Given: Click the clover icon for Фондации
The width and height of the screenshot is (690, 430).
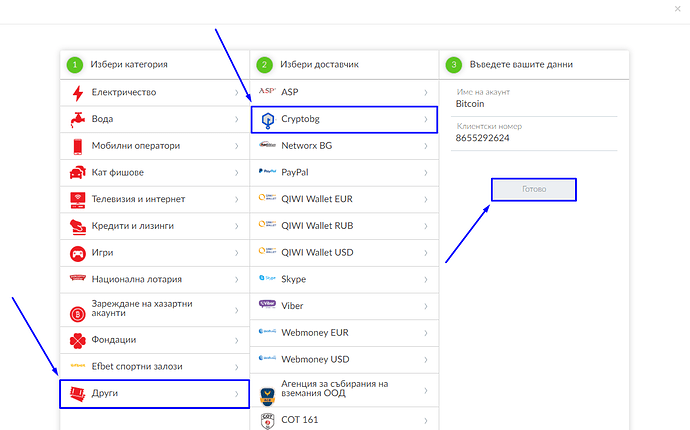Looking at the screenshot, I should (78, 341).
